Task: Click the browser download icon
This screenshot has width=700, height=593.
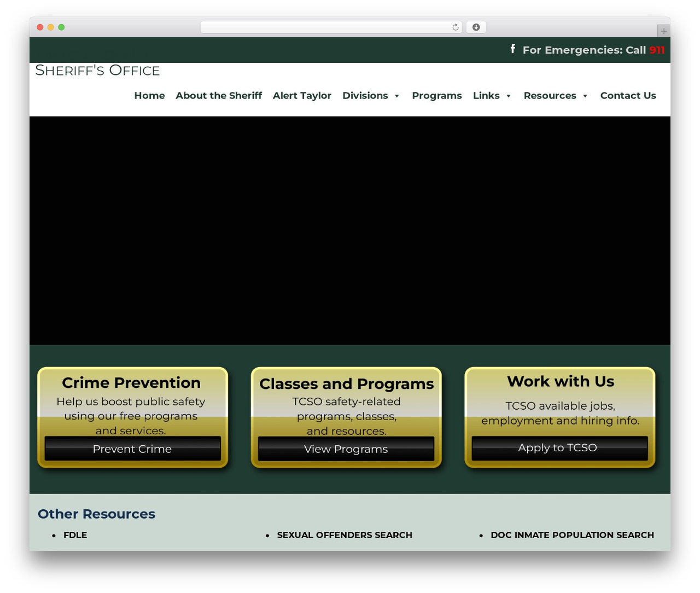Action: (476, 27)
